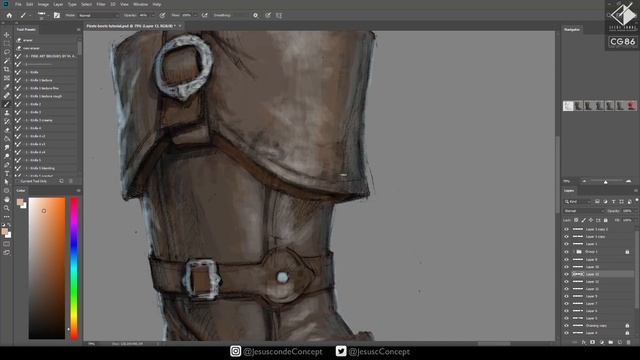This screenshot has height=360, width=640.
Task: Select the Navigator panel tab
Action: (571, 30)
